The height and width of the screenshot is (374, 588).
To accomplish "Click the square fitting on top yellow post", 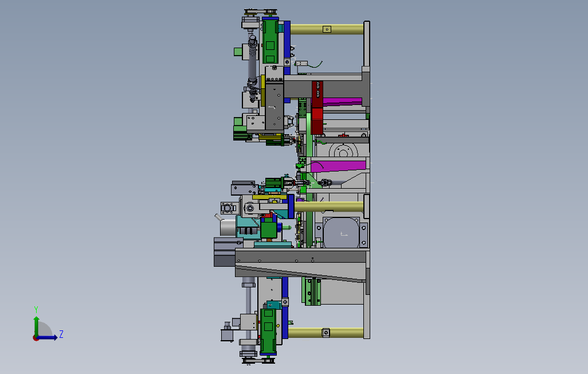I will pyautogui.click(x=327, y=29).
